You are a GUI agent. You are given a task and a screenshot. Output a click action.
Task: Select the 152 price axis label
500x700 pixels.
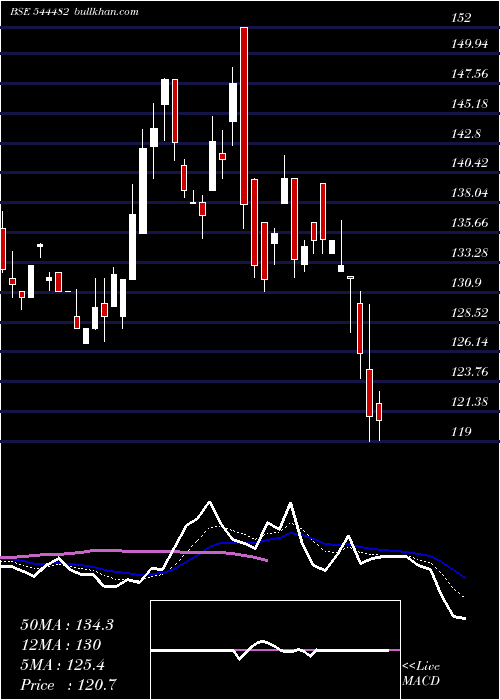coord(461,18)
